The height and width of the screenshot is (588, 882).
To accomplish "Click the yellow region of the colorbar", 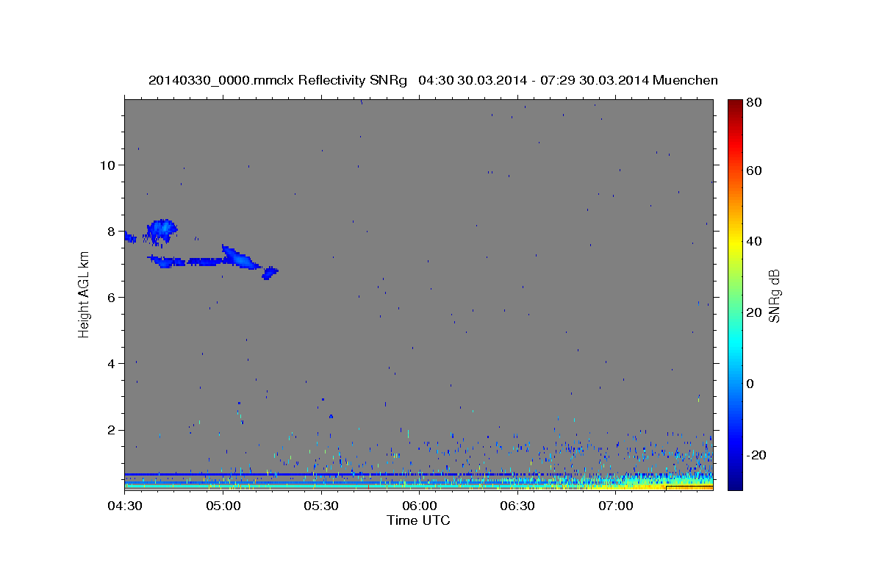I will (x=735, y=243).
